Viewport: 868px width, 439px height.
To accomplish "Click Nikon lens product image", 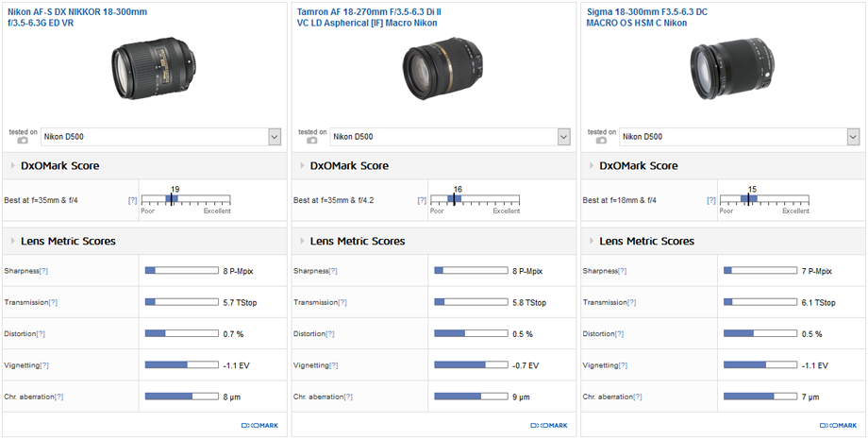I will click(154, 69).
